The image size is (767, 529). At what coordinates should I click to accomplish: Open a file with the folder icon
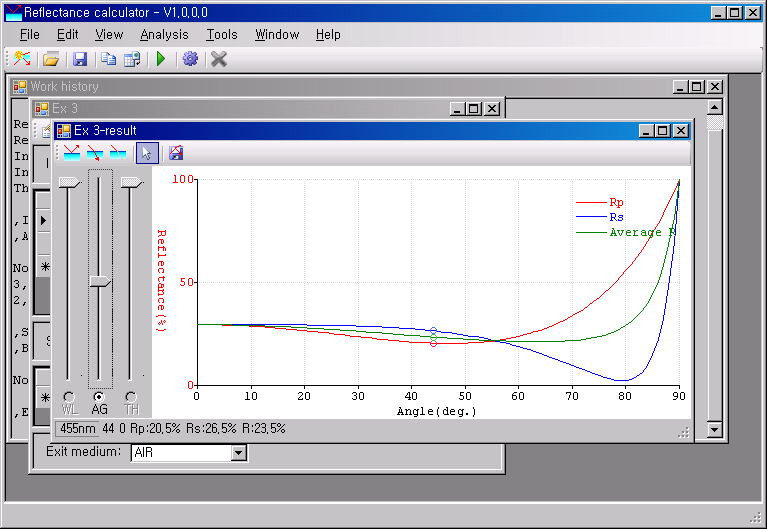51,59
